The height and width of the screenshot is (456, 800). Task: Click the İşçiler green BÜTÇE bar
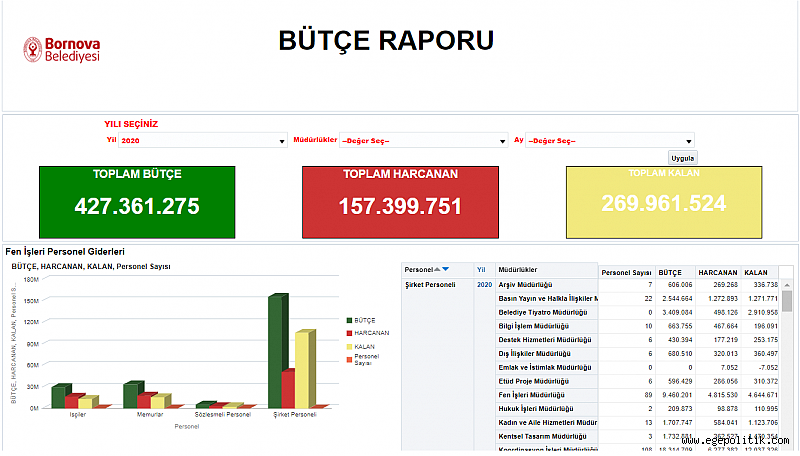59,396
